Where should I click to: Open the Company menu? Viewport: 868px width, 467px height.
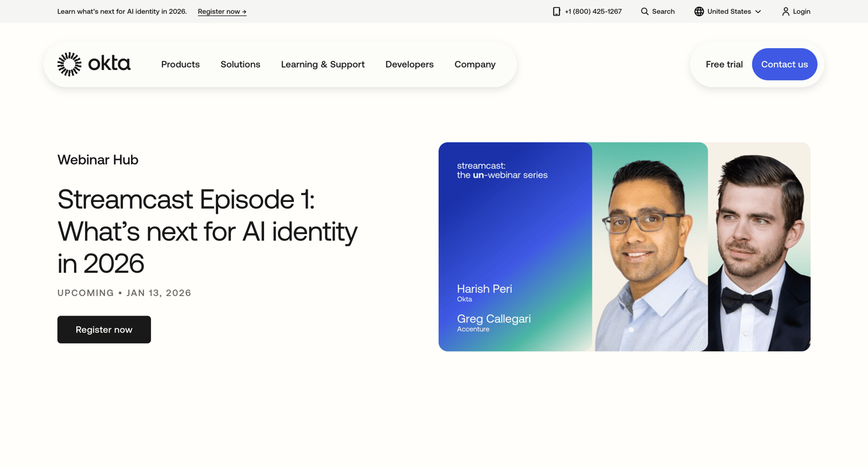475,64
